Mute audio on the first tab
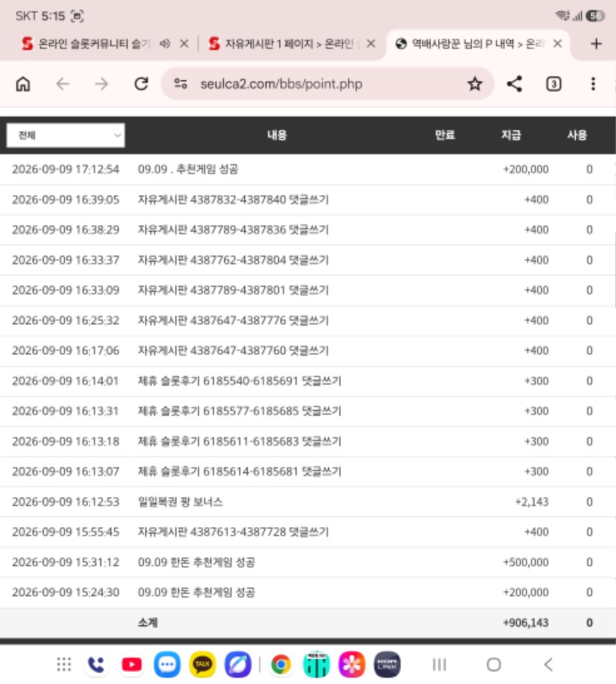The height and width of the screenshot is (684, 616). point(165,44)
